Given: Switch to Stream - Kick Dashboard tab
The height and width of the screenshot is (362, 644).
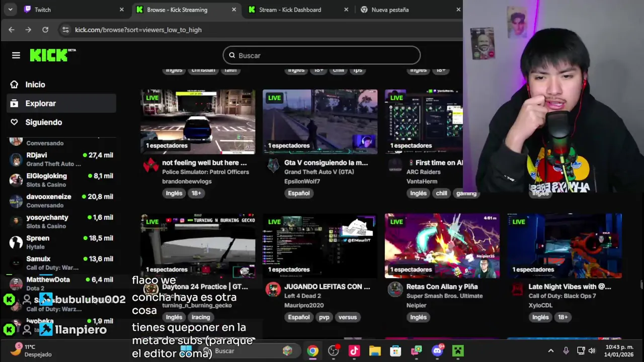Looking at the screenshot, I should (298, 10).
